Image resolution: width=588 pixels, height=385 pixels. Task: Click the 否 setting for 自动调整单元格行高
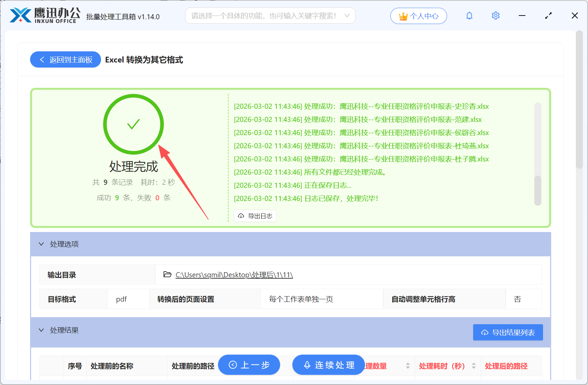517,299
